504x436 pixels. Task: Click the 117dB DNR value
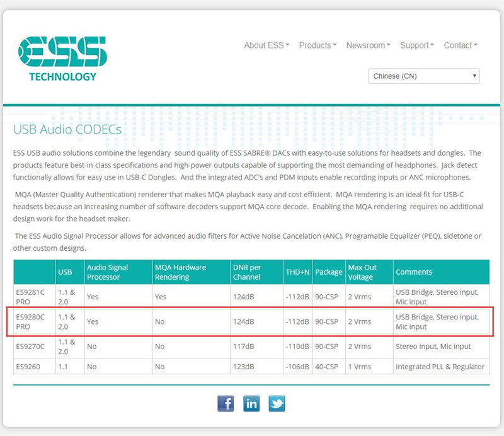tap(243, 347)
